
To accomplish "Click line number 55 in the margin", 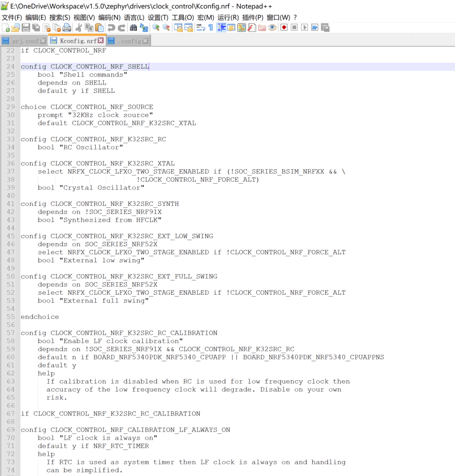I will point(11,317).
